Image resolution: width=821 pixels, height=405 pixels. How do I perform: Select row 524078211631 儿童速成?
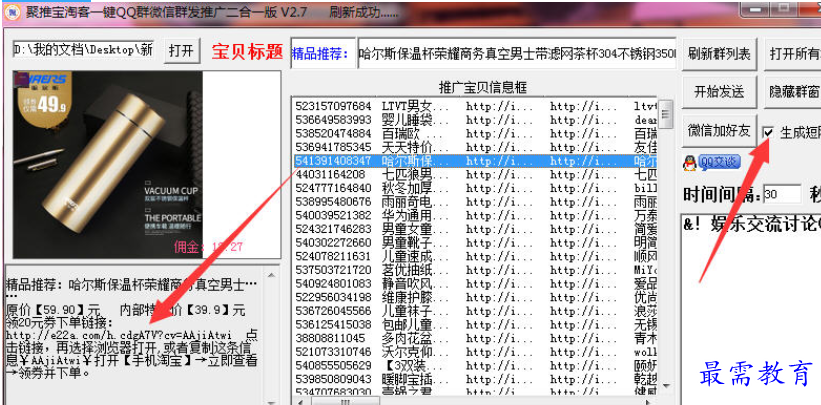[474, 256]
